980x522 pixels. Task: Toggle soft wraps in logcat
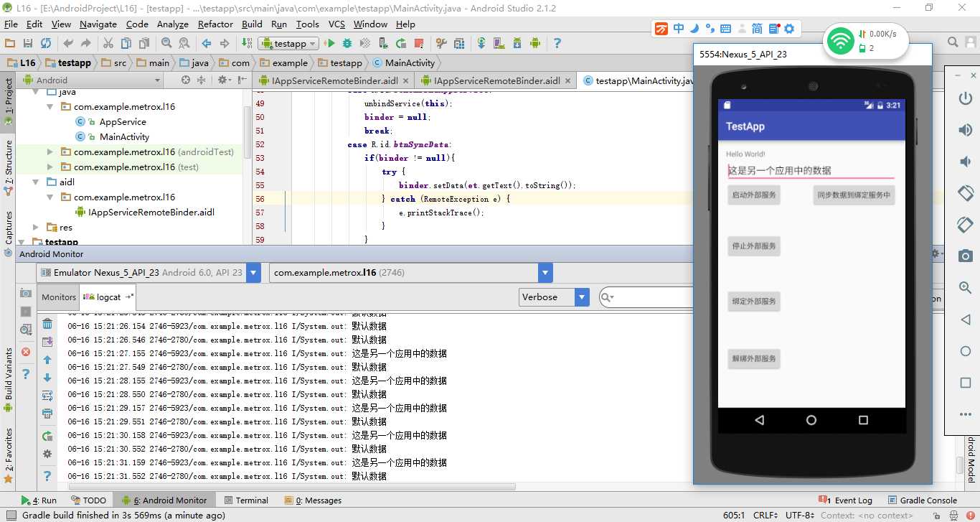(x=47, y=396)
